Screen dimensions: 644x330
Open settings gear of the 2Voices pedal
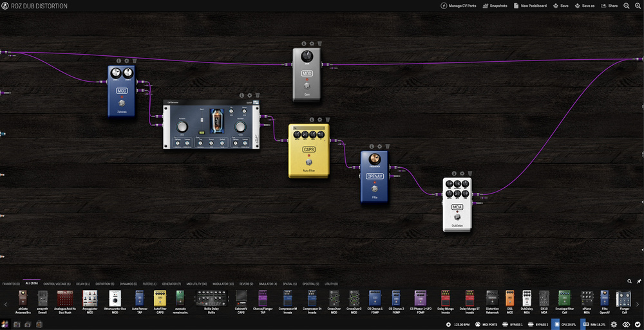click(x=126, y=60)
